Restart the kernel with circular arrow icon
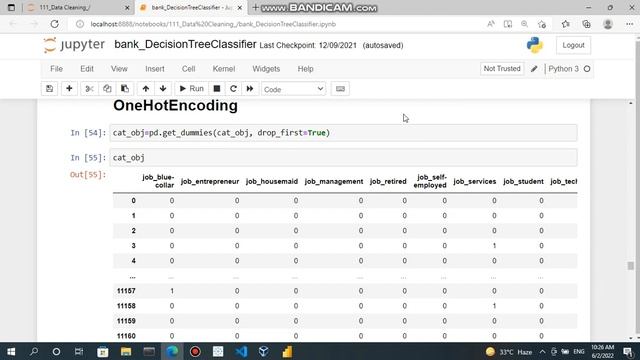Screen dimensions: 640x360 (x=233, y=89)
